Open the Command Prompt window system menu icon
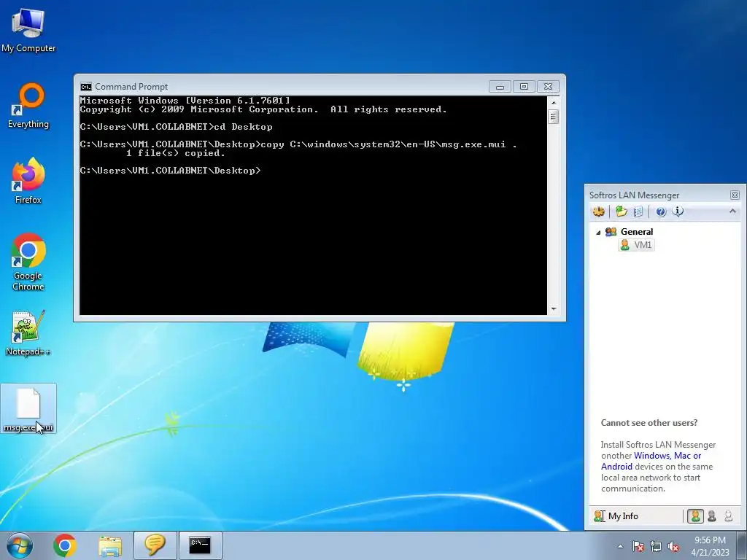This screenshot has height=560, width=747. click(86, 87)
